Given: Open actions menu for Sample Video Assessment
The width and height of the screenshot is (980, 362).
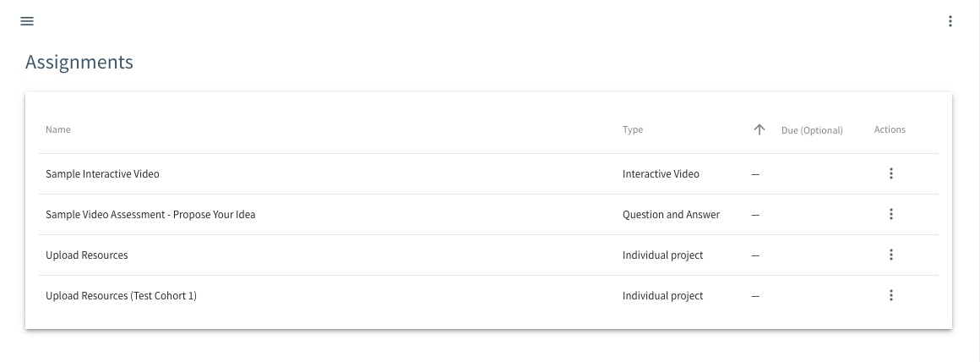Looking at the screenshot, I should [890, 215].
